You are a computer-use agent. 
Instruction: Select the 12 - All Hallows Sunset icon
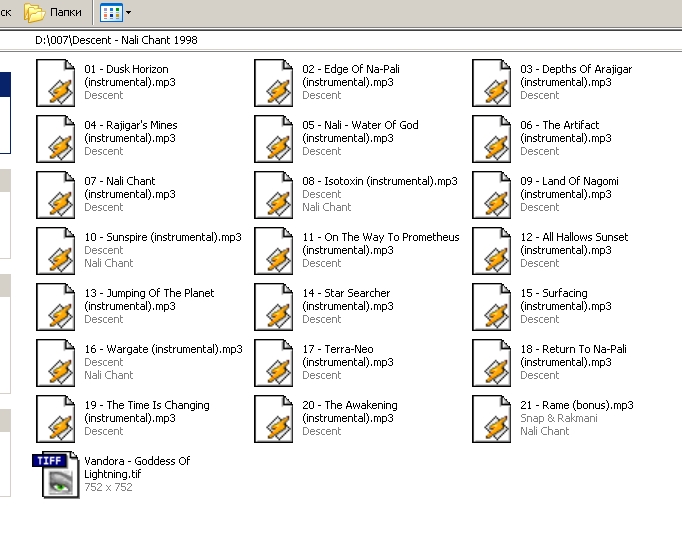[492, 250]
